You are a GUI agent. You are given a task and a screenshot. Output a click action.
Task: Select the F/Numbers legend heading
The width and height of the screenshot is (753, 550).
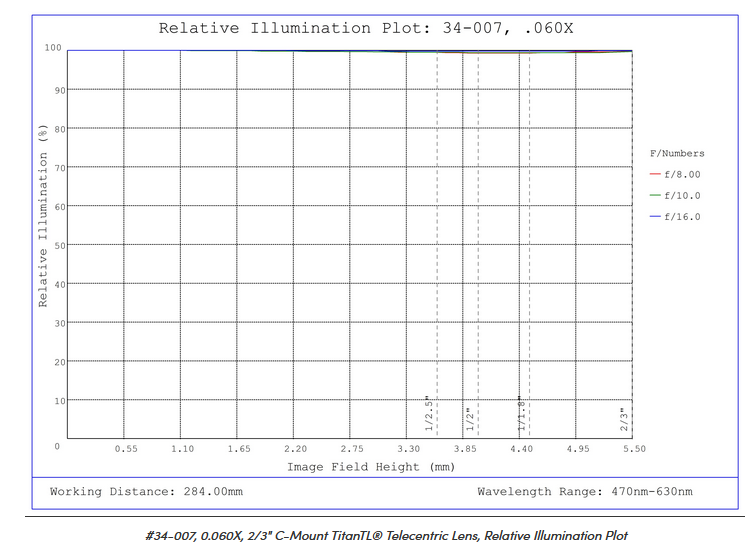677,153
